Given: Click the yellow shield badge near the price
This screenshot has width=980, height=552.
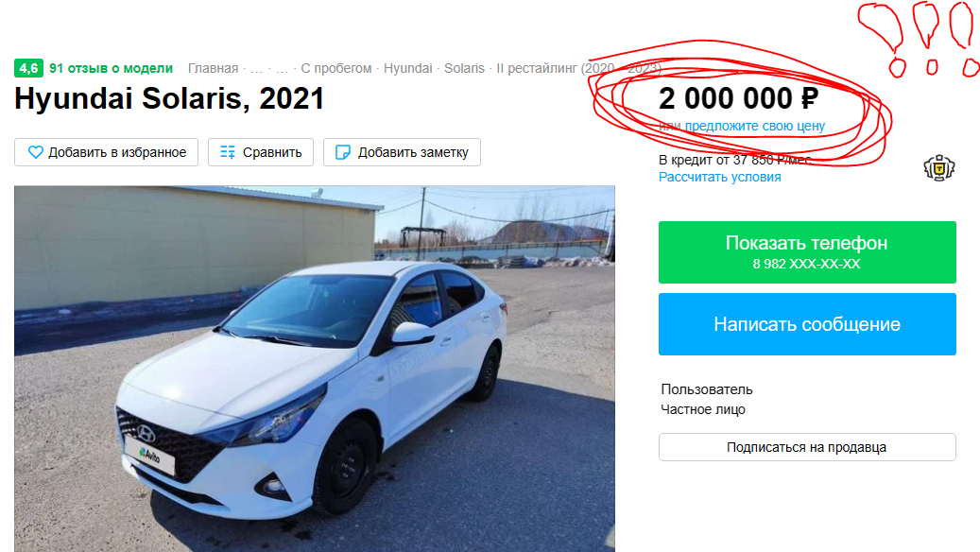Looking at the screenshot, I should 937,166.
